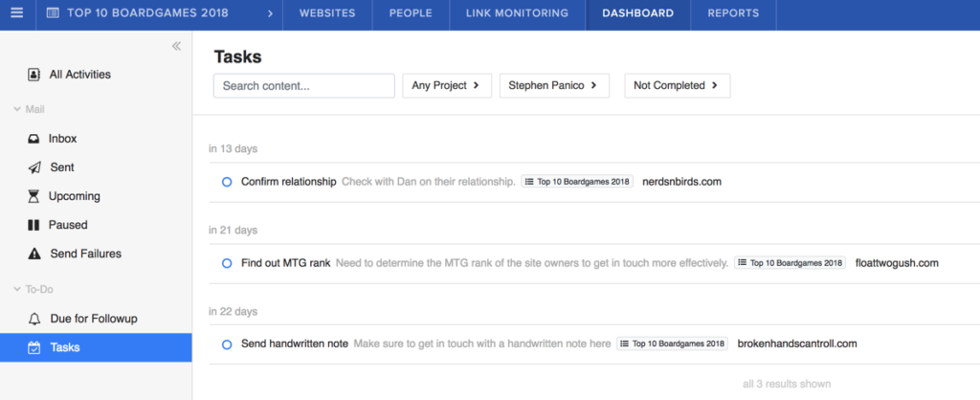Click the Upcoming hourglass icon
Viewport: 980px width, 400px height.
tap(34, 196)
